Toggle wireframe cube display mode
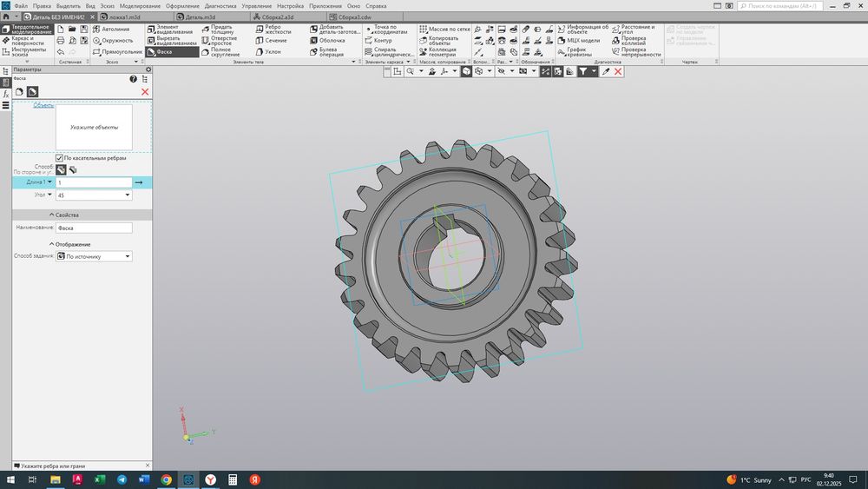868x489 pixels. click(479, 71)
